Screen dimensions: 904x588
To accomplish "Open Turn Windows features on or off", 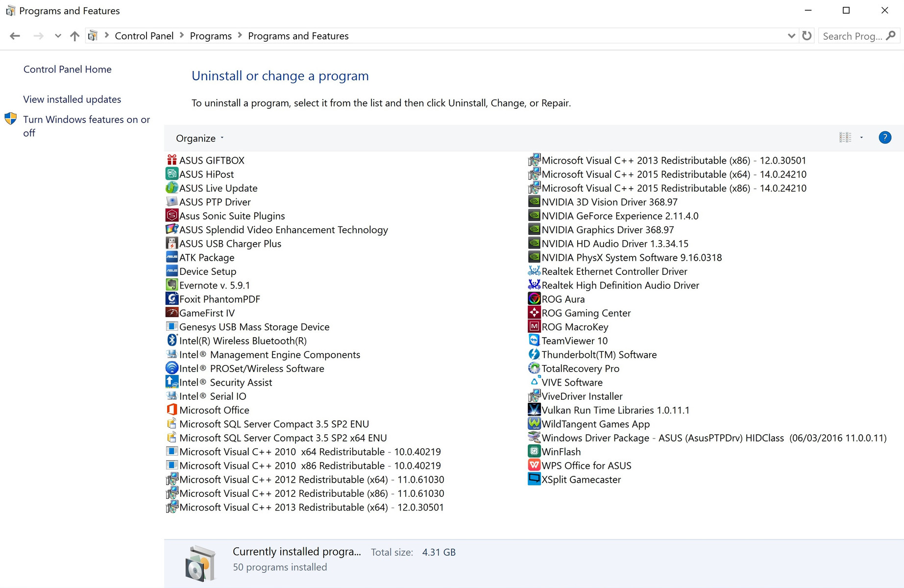I will point(87,126).
